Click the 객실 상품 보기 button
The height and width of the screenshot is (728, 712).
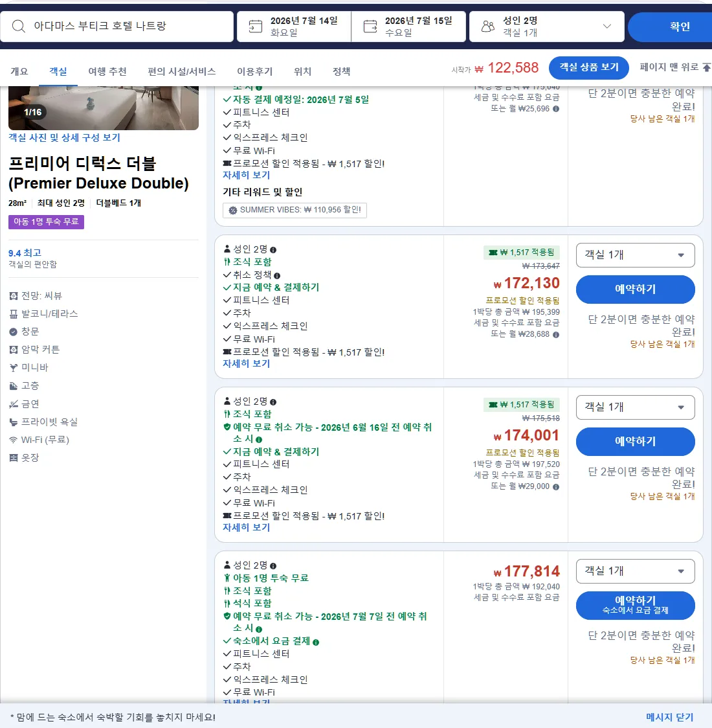coord(588,68)
